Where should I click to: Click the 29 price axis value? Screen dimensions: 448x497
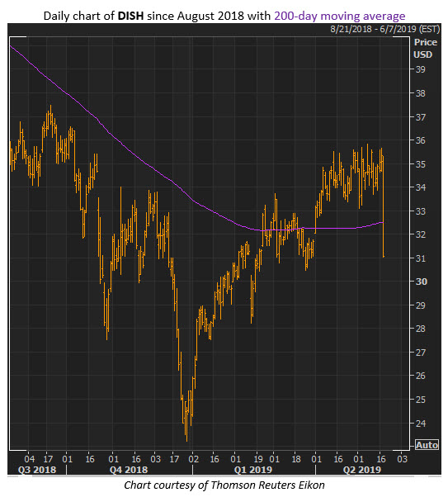[421, 305]
